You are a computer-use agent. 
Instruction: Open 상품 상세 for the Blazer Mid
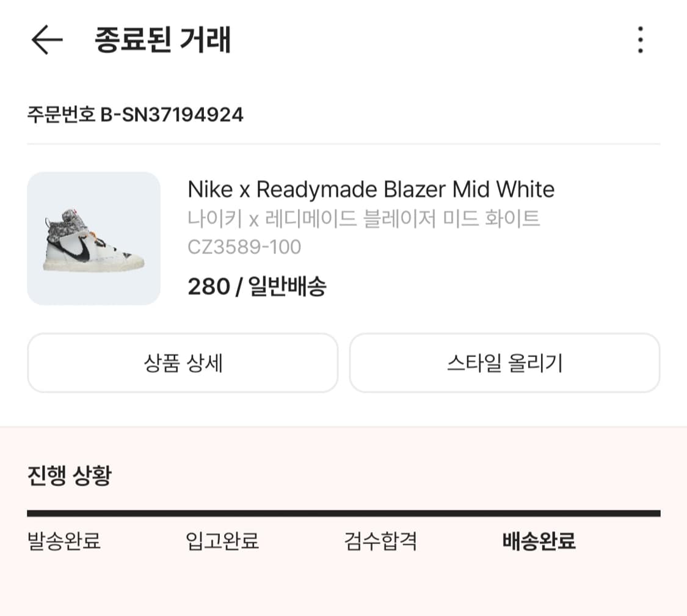[181, 363]
